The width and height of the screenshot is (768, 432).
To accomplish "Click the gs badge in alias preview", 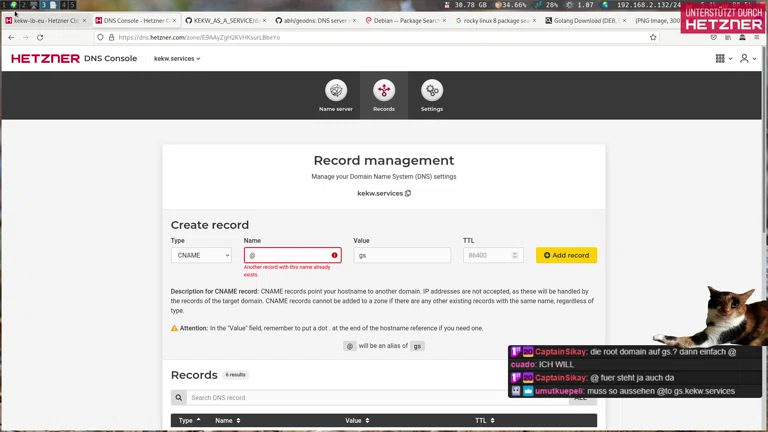I will [x=417, y=346].
